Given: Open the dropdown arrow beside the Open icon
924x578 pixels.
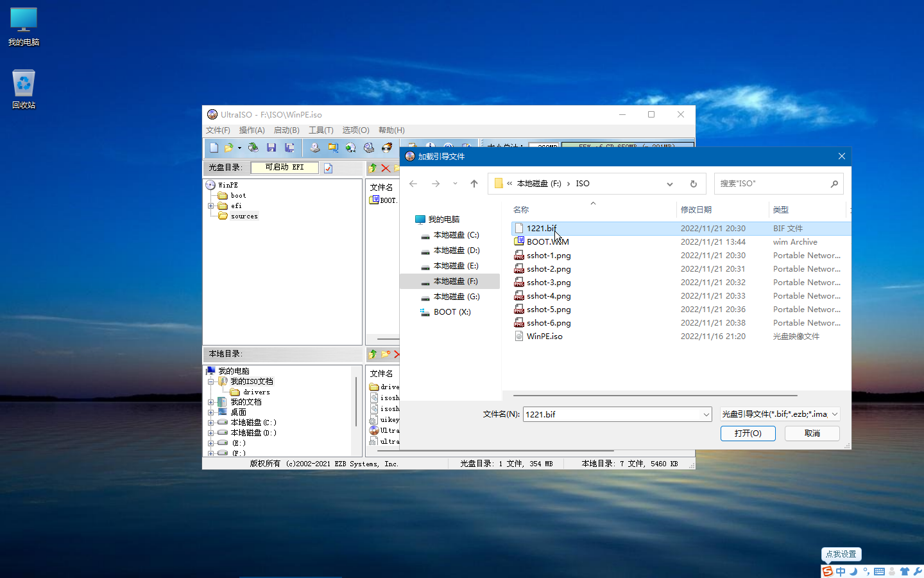Looking at the screenshot, I should (x=239, y=148).
